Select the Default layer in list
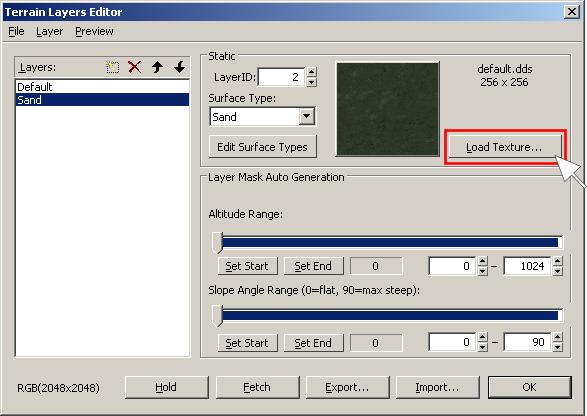The height and width of the screenshot is (416, 587). click(102, 87)
